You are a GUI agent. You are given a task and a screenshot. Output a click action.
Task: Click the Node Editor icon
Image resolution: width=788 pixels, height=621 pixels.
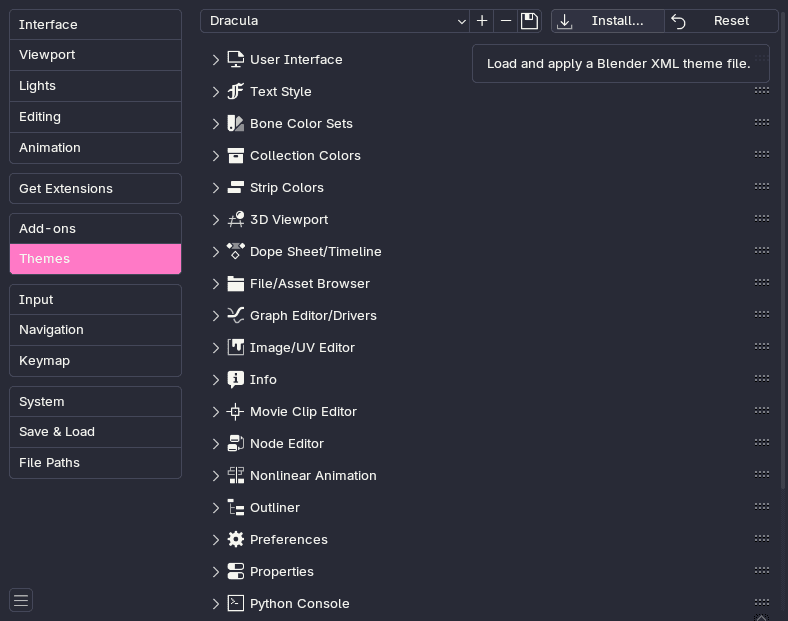(236, 444)
